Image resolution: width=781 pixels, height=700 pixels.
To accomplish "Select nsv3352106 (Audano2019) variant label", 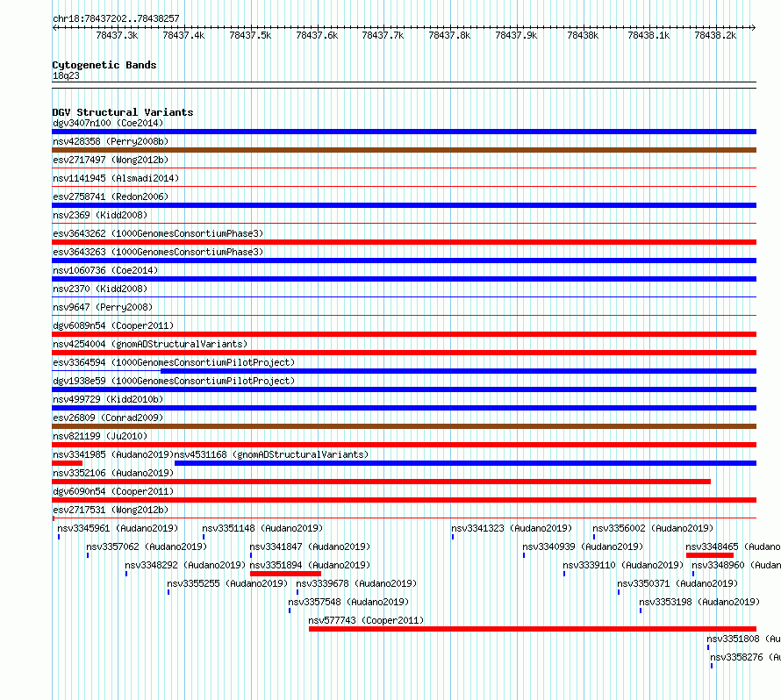I will (113, 473).
